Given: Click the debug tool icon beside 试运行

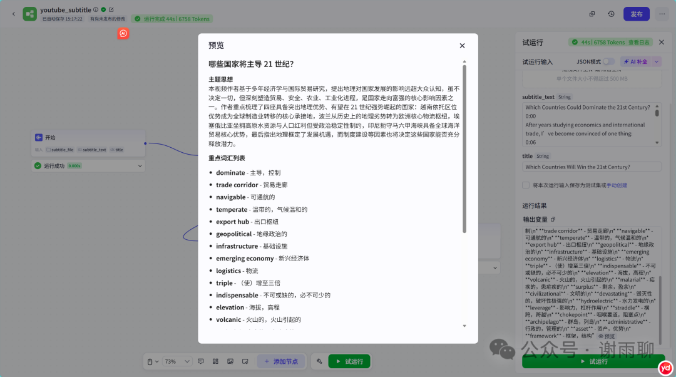Looking at the screenshot, I should click(320, 361).
